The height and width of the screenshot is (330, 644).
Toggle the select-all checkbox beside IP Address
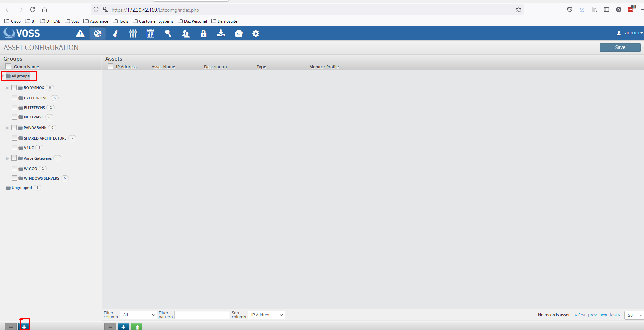[110, 67]
